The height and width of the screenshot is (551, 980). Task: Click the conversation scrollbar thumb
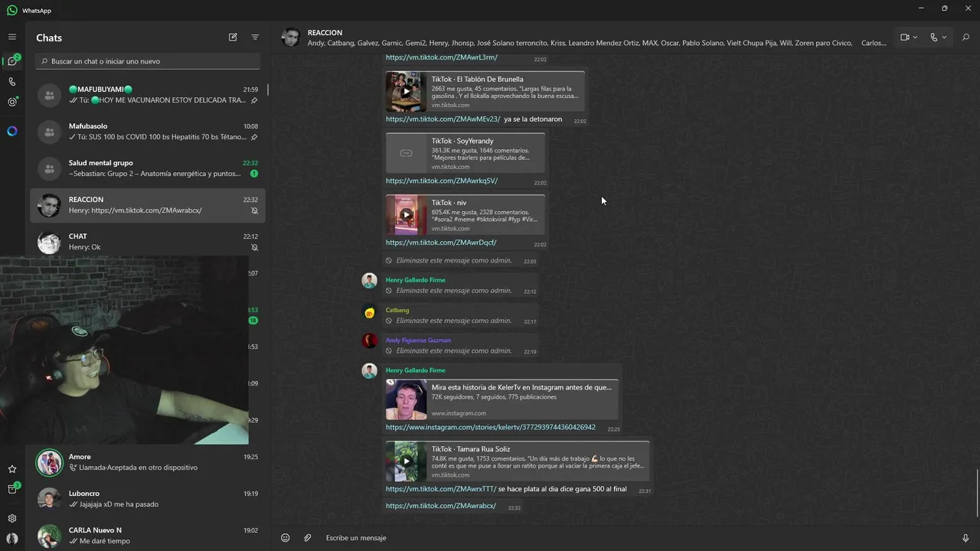pos(978,494)
